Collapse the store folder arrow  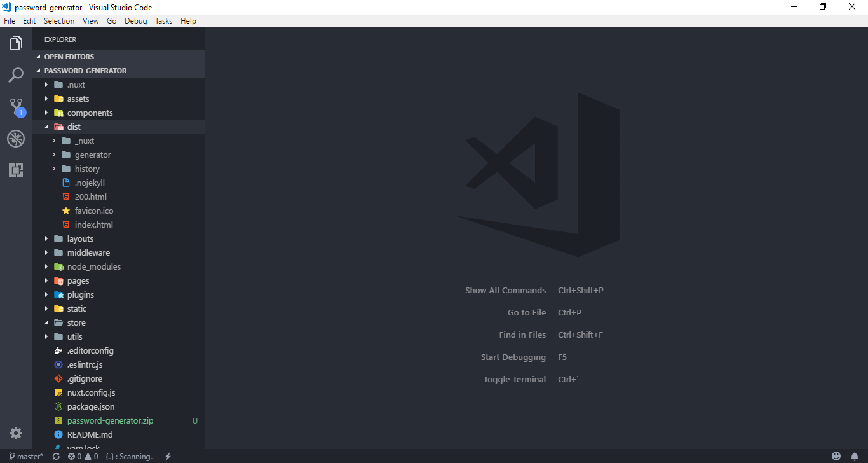[x=46, y=322]
